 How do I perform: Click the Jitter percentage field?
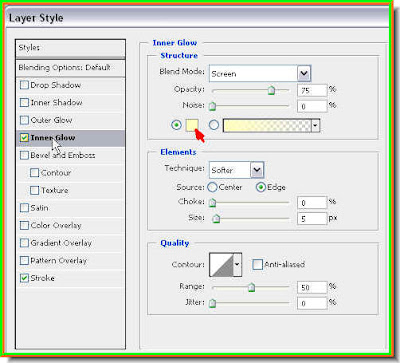[312, 303]
